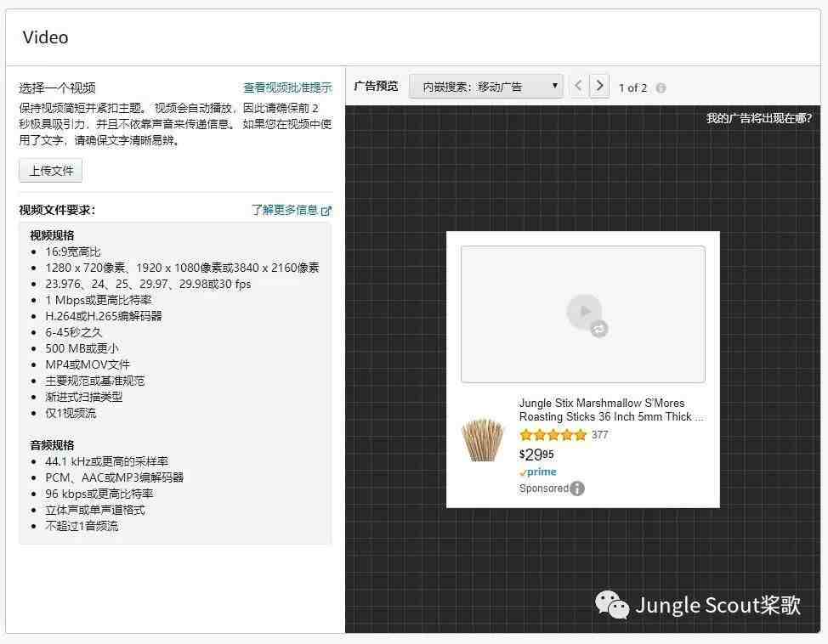Click the external link icon beside 了解更多信息
Viewport: 828px width, 644px height.
[x=326, y=211]
